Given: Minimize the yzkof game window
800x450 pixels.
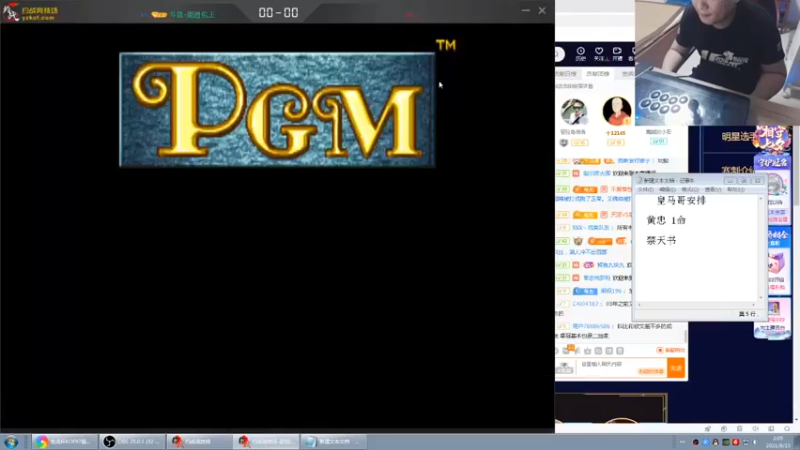Looking at the screenshot, I should pos(526,11).
